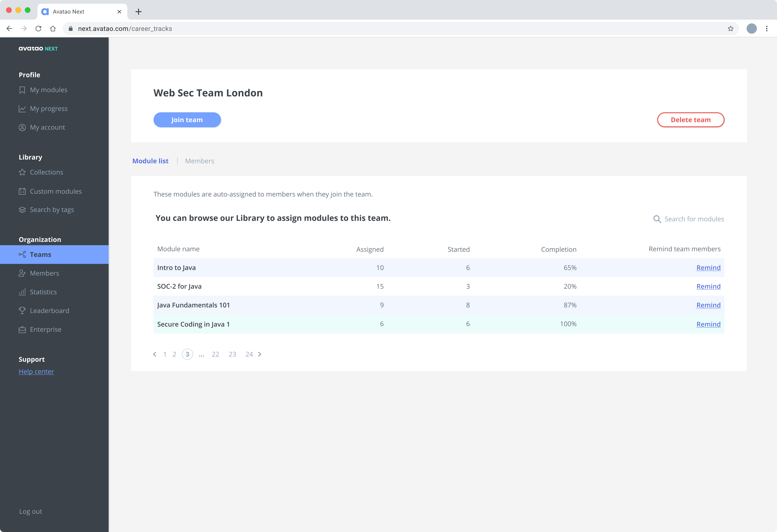Click the Statistics bar chart icon
Image resolution: width=777 pixels, height=532 pixels.
click(22, 292)
